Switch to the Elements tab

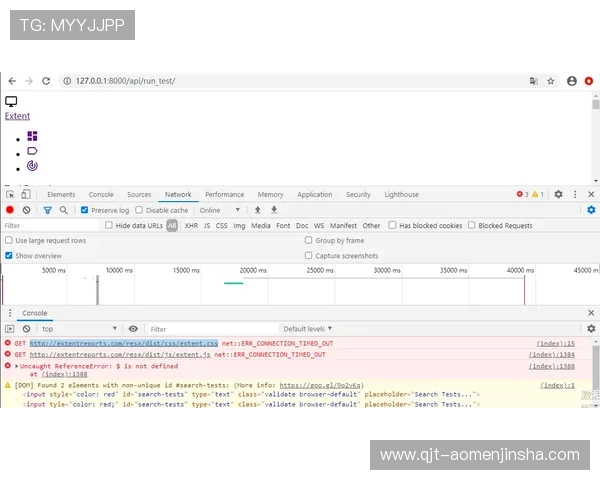61,195
